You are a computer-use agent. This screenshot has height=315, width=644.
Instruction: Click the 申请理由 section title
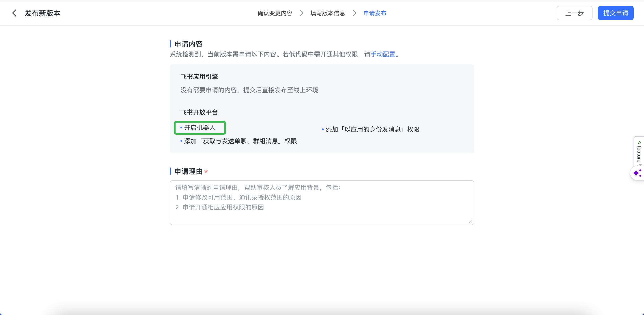tap(189, 171)
